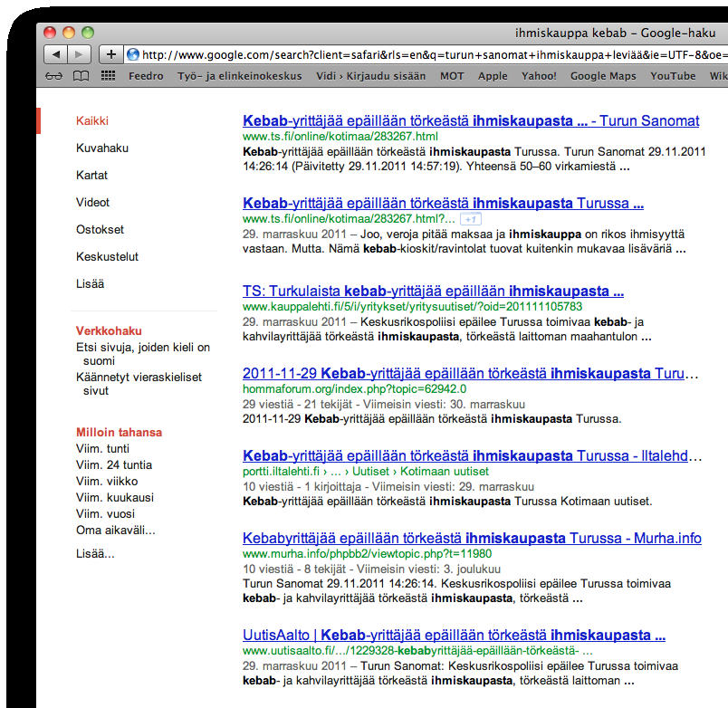
Task: Filter results to Viim. viikko
Action: [107, 481]
